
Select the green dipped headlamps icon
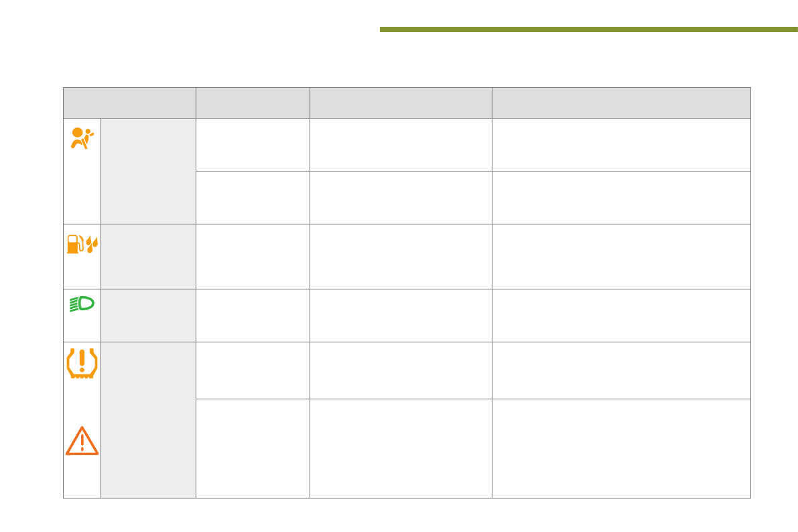tap(82, 306)
